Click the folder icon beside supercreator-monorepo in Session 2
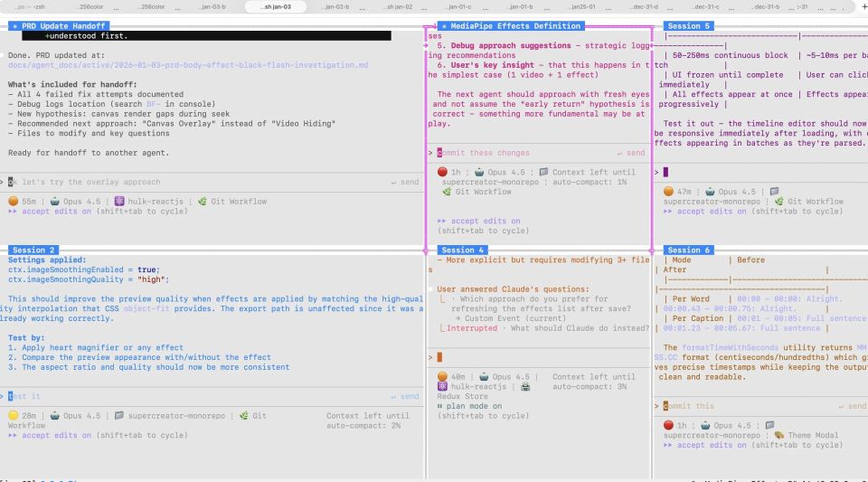Screen dimensions: 868x482 point(119,416)
